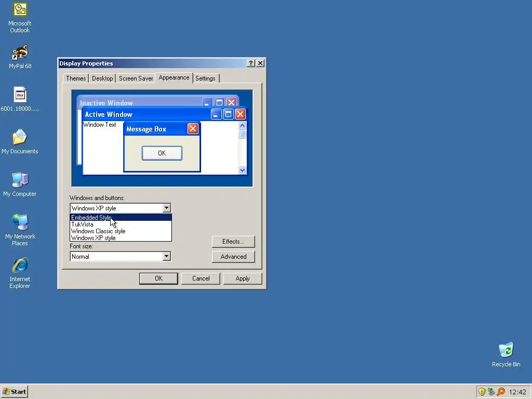Image resolution: width=532 pixels, height=399 pixels.
Task: Close the Display Properties dialog
Action: 260,63
